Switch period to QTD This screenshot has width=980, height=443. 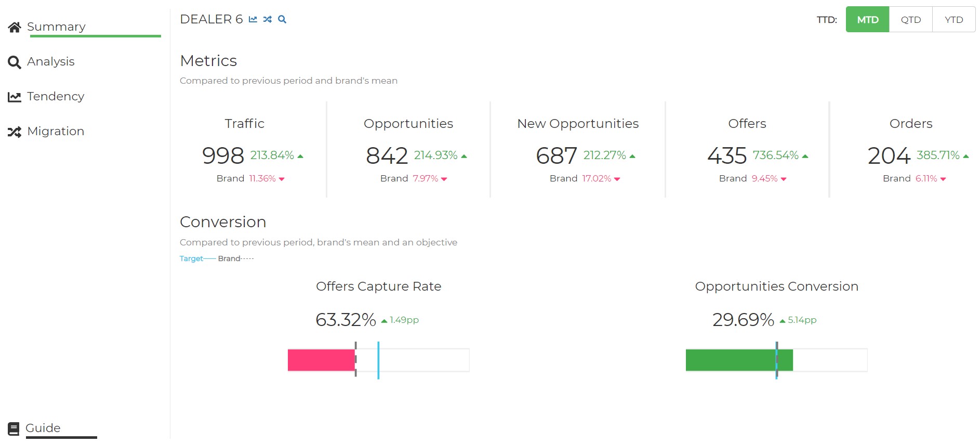910,20
